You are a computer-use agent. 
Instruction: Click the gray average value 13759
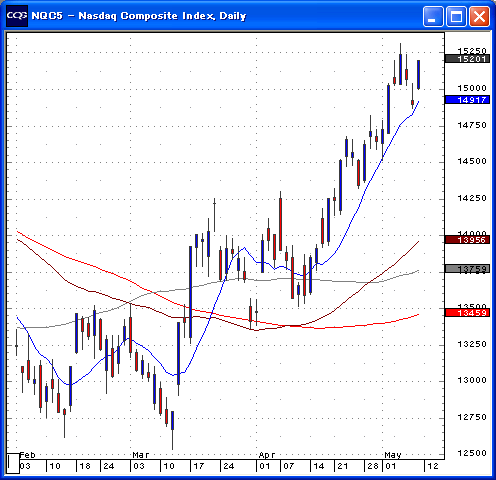coord(467,269)
